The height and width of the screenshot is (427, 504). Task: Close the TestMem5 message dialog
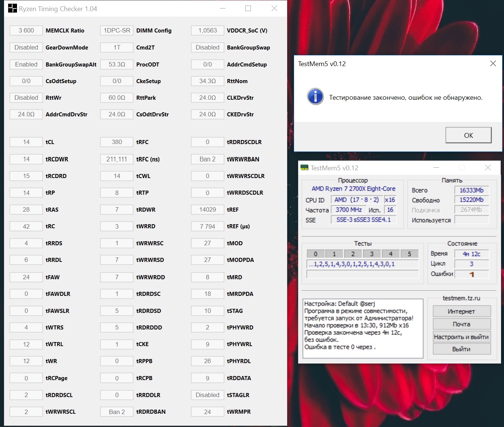coord(493,64)
